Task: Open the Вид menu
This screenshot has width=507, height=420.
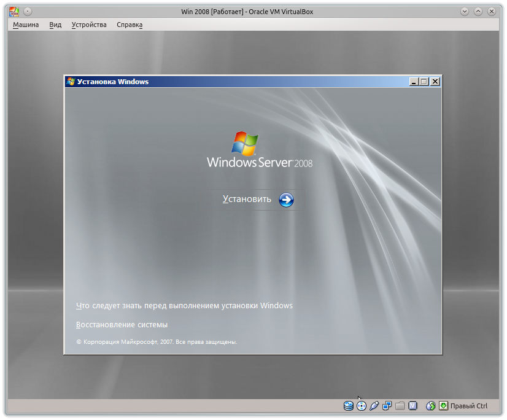Action: (x=55, y=25)
